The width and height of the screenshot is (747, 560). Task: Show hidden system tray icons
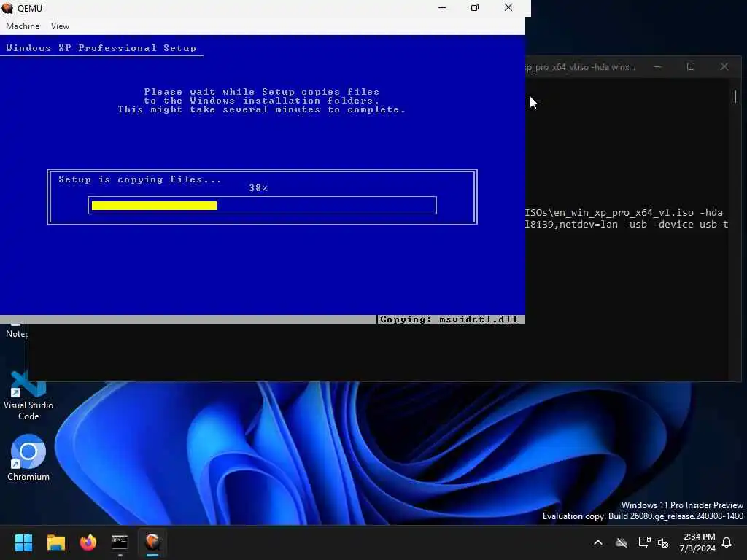click(598, 542)
